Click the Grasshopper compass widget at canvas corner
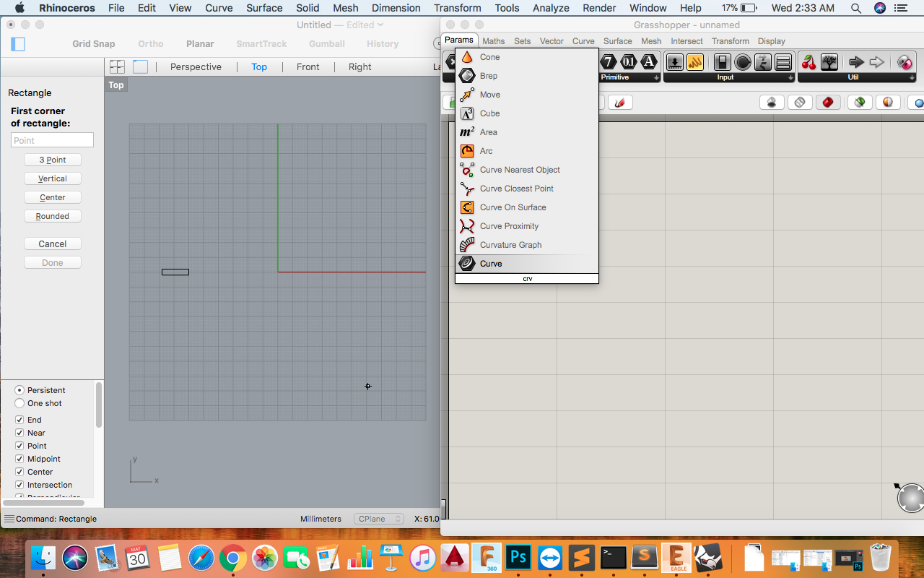 (x=910, y=498)
